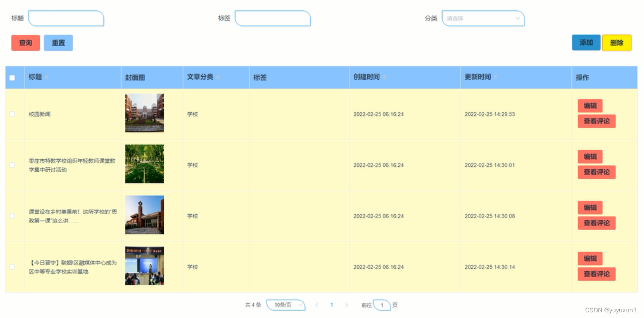Open the 分类 请选择 category dropdown
Screen dimensions: 644x318
coord(483,18)
